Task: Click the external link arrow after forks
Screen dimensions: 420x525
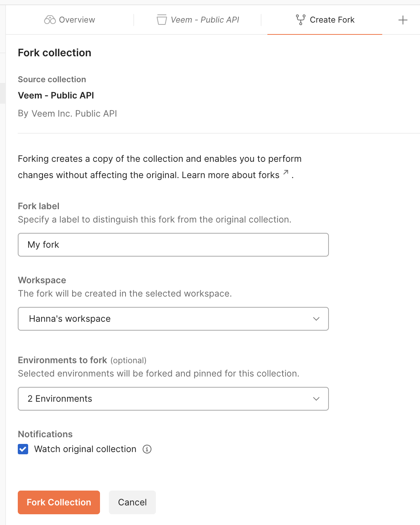Action: coord(286,173)
